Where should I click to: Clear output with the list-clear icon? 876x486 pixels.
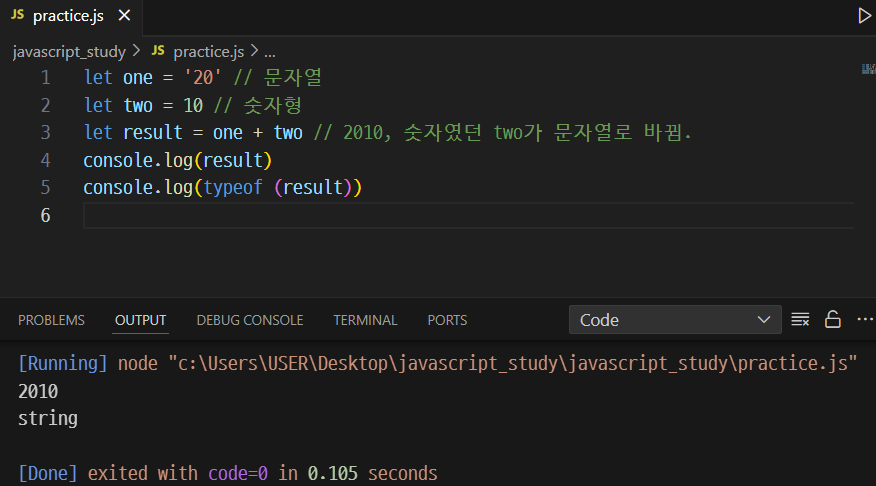point(800,320)
